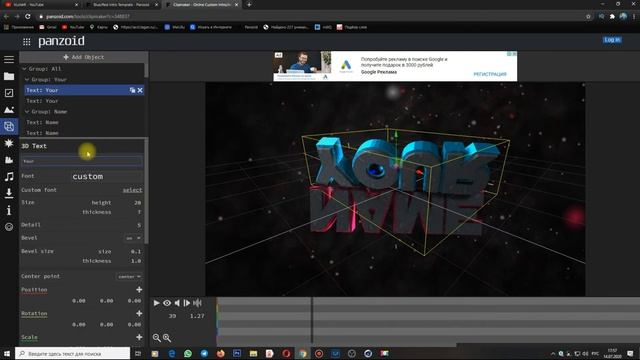Click the Bevel size value 0.1

[x=136, y=251]
